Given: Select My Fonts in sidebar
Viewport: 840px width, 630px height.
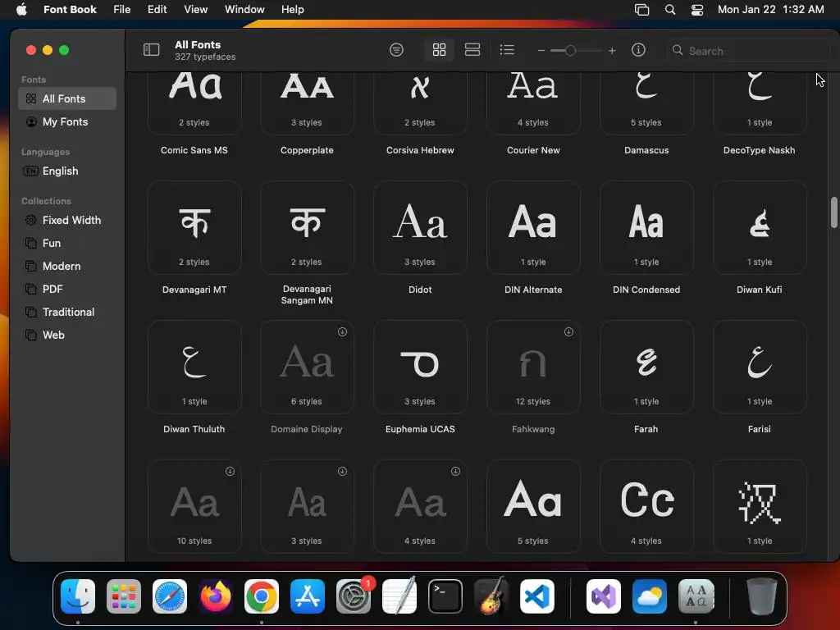Looking at the screenshot, I should (67, 121).
